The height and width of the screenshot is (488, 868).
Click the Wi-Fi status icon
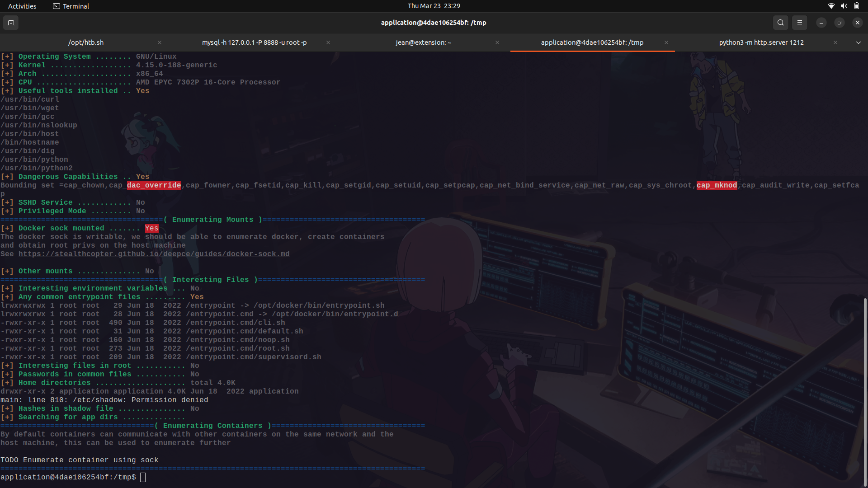[x=831, y=6]
